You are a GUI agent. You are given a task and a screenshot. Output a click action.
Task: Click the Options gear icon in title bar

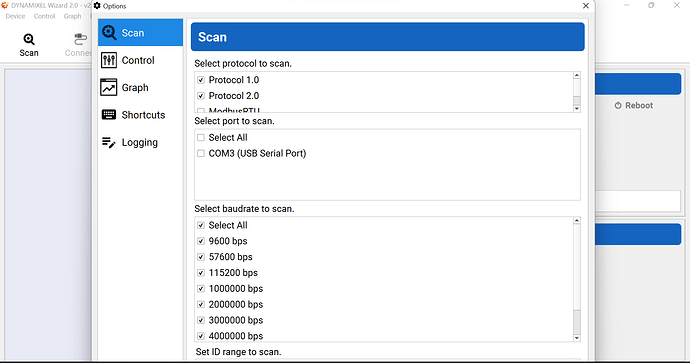[x=97, y=6]
